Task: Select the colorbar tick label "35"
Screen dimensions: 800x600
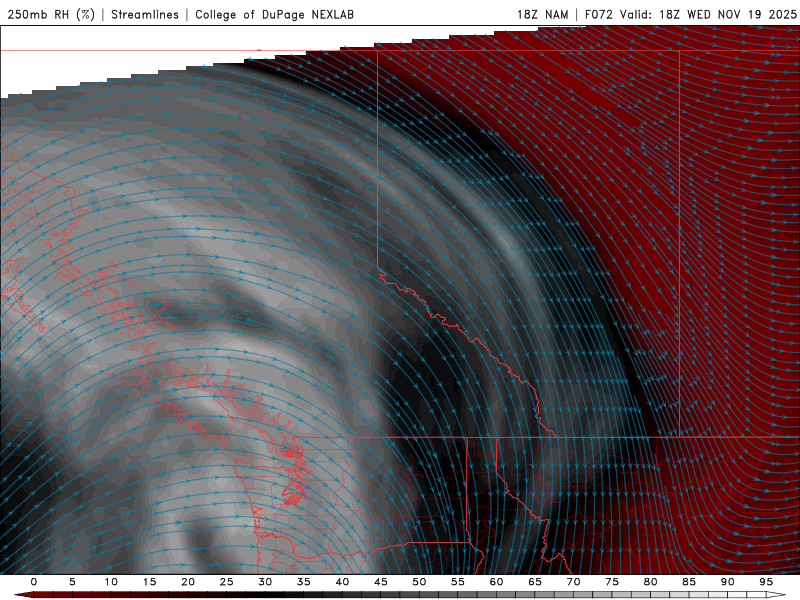Action: (x=304, y=582)
